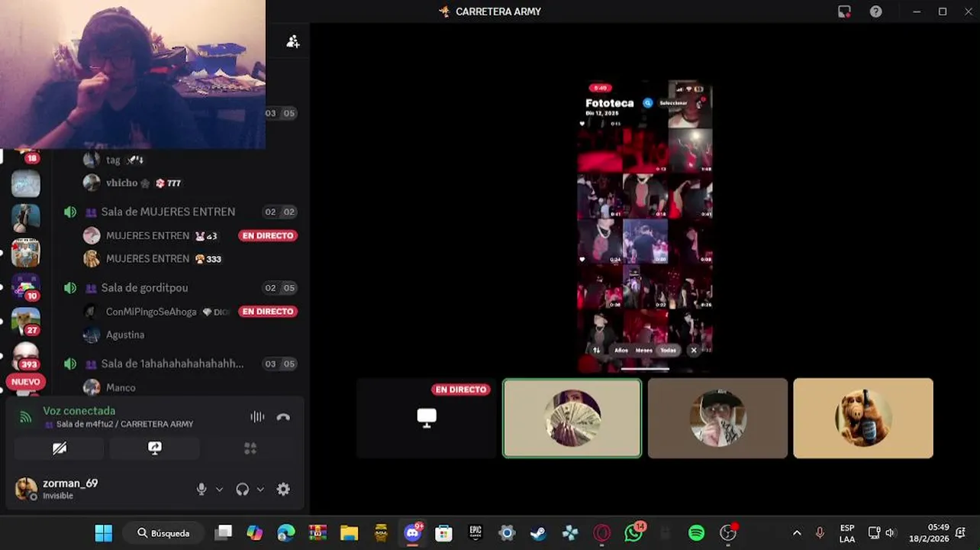Screen dimensions: 980x550
Task: Open Epic Games Launcher from the taskbar
Action: pyautogui.click(x=475, y=533)
